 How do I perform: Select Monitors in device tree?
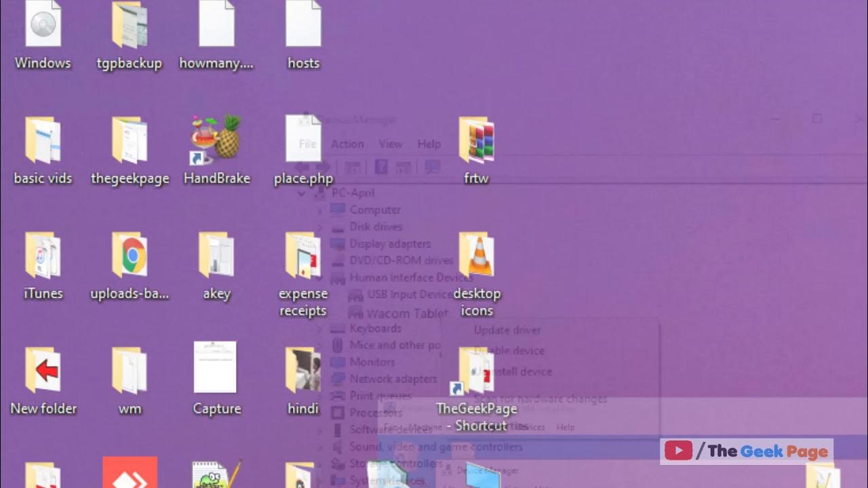pyautogui.click(x=372, y=362)
